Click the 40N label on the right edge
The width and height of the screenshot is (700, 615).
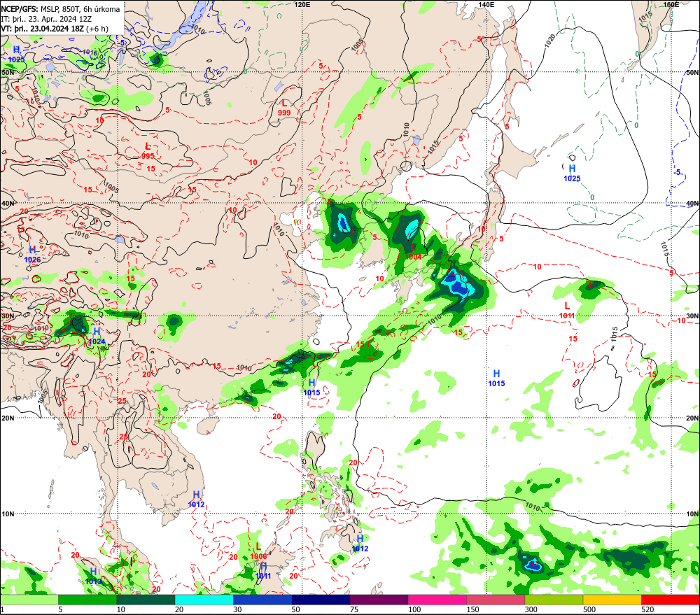tap(692, 204)
